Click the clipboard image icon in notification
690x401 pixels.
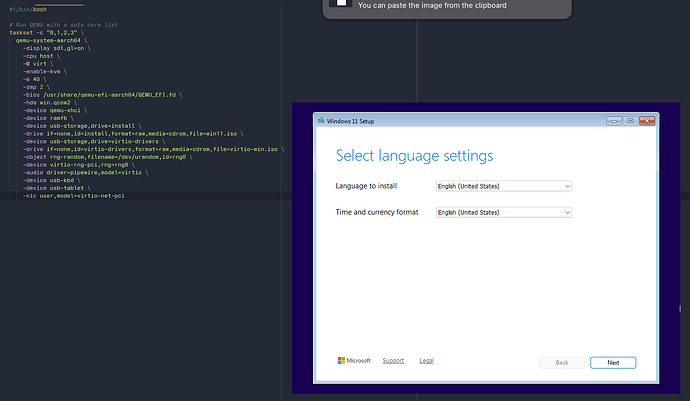[x=341, y=4]
